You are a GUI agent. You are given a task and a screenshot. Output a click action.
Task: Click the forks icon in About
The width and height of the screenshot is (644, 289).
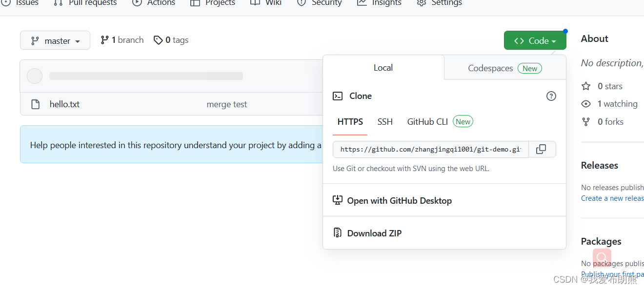click(586, 122)
